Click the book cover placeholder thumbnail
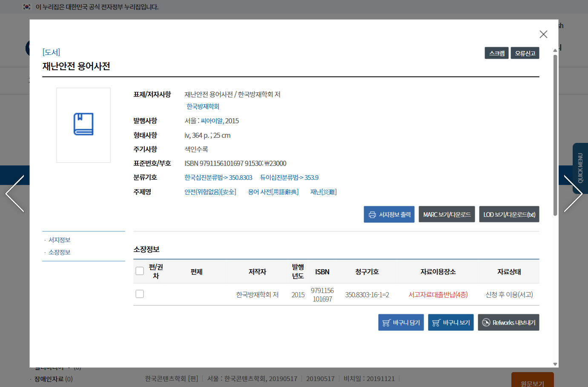588x387 pixels. pos(83,125)
